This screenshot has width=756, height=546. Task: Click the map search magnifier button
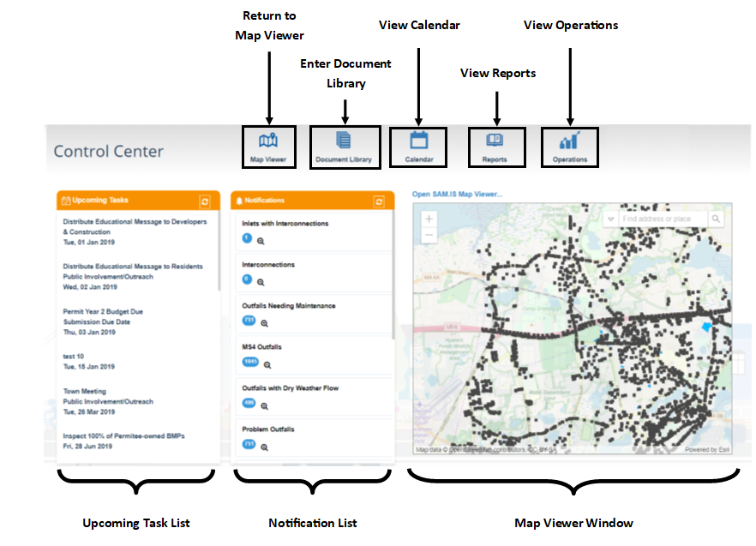click(717, 219)
